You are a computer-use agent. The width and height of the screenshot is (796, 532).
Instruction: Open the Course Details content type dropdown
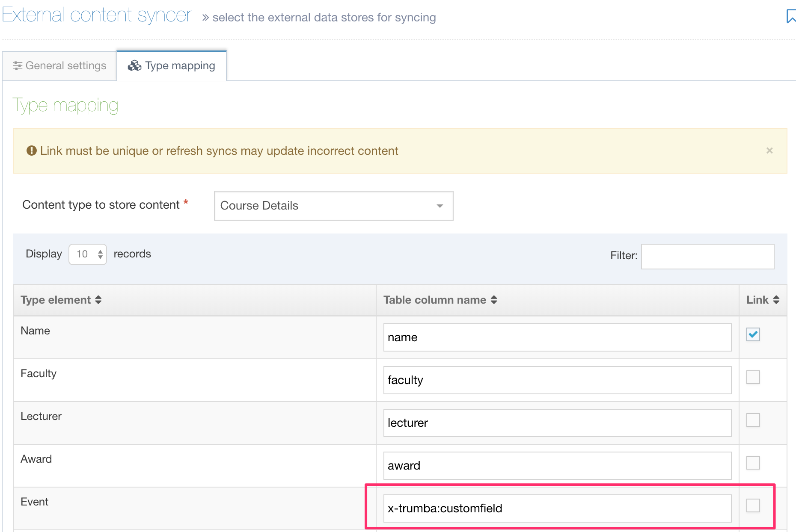tap(333, 206)
